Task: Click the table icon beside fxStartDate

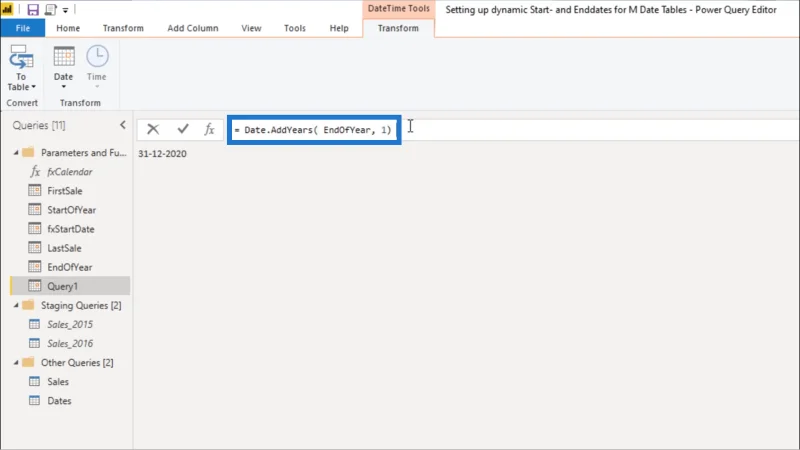Action: (x=35, y=229)
